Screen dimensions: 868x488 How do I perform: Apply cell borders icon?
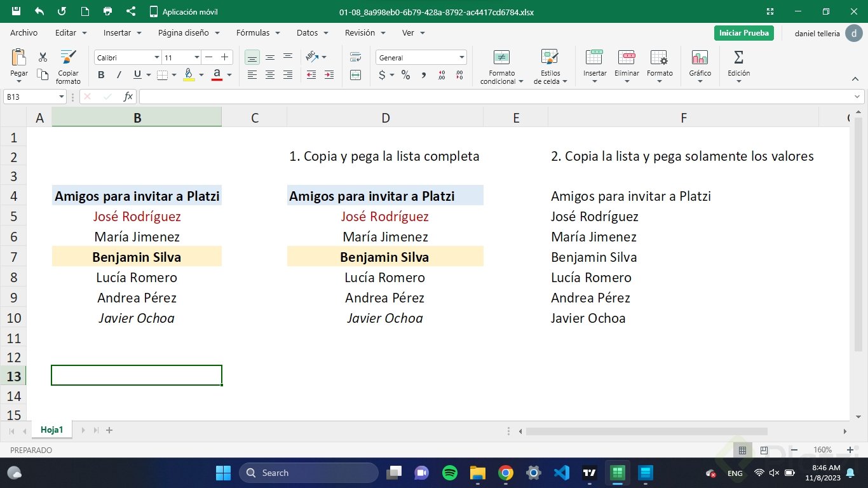click(x=162, y=75)
